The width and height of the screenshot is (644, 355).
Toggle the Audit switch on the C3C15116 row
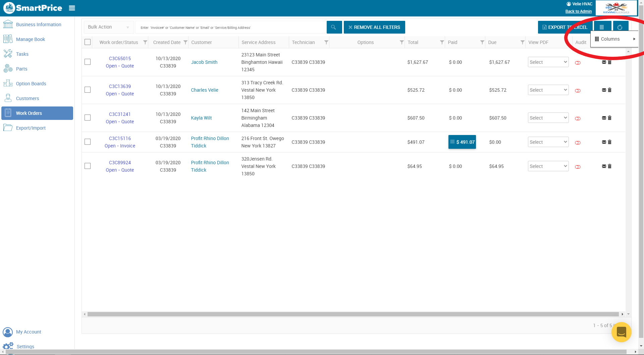click(578, 143)
